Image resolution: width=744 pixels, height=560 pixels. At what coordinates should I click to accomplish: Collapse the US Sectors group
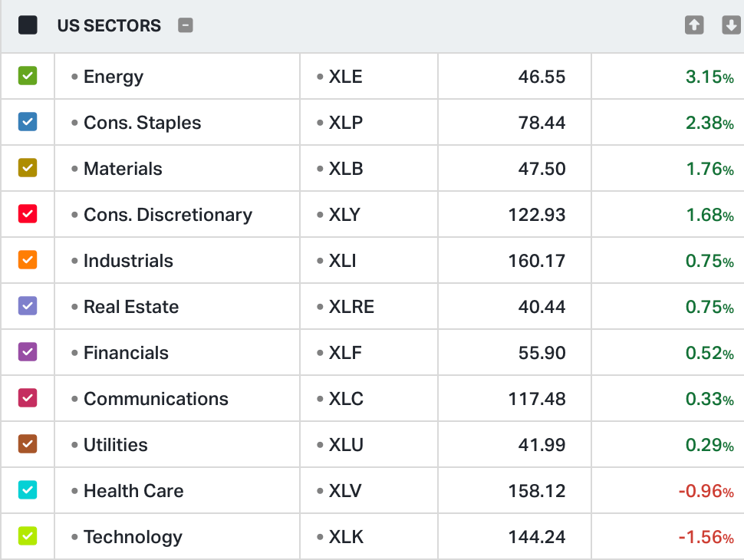pyautogui.click(x=185, y=25)
